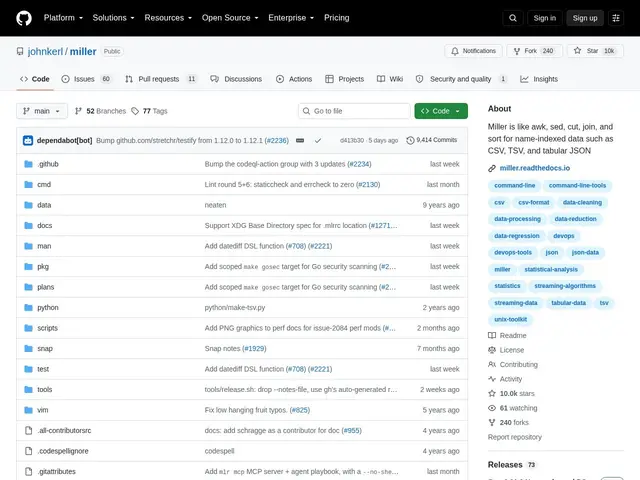Select the streaming-algorithms topic tag

565,286
